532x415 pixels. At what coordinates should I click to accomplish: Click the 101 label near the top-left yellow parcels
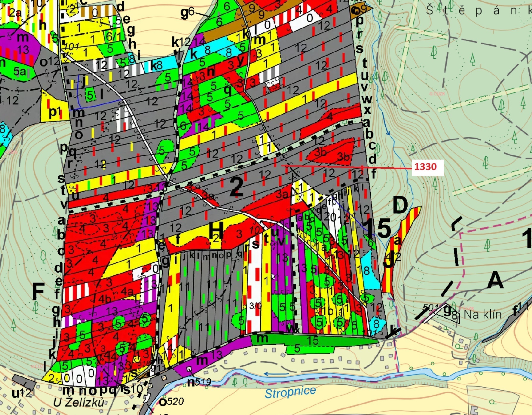[x=71, y=46]
